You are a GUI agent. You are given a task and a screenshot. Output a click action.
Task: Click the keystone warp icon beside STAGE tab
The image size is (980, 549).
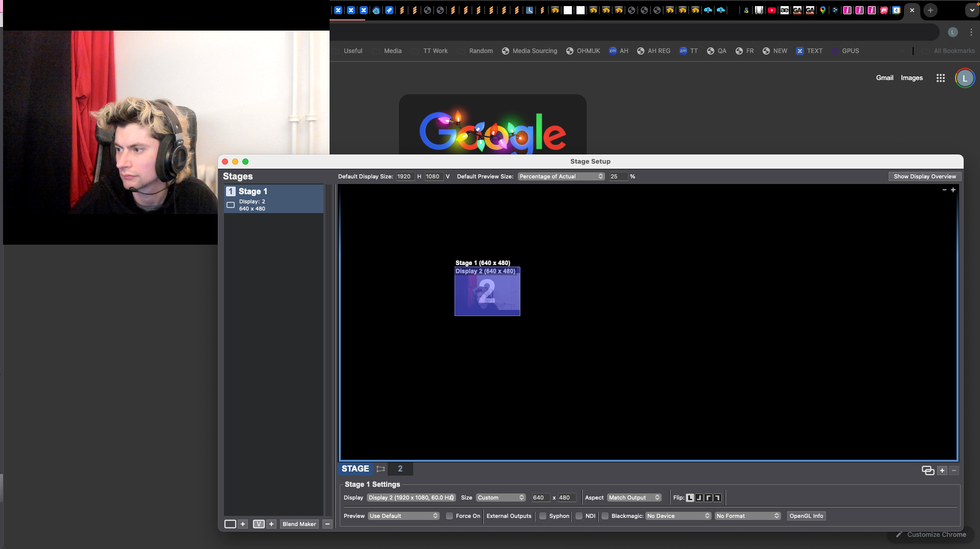point(381,469)
